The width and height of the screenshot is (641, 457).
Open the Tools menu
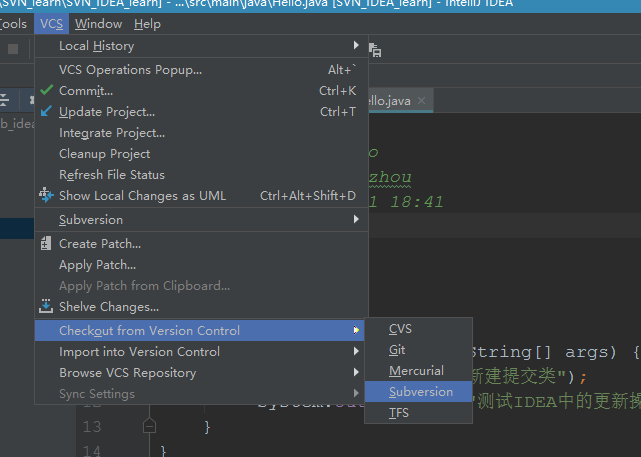click(x=13, y=24)
